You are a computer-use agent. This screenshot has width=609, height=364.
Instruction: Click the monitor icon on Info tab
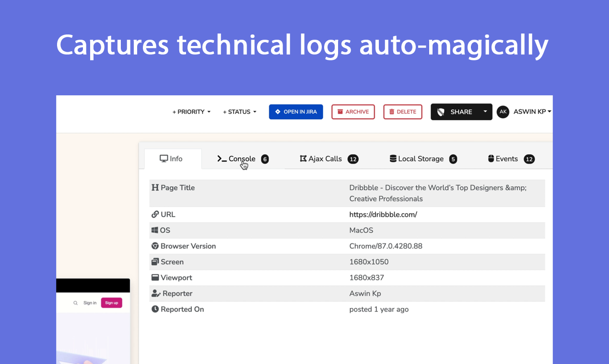pos(164,159)
